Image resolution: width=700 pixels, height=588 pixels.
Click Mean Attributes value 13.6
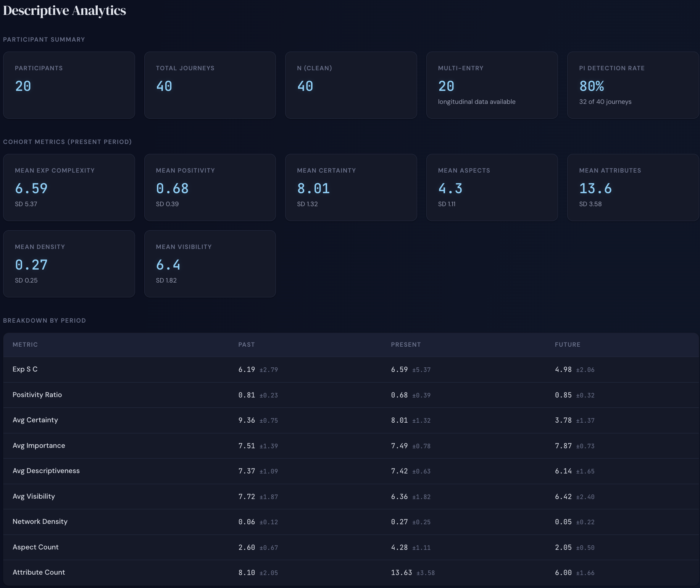pyautogui.click(x=595, y=189)
